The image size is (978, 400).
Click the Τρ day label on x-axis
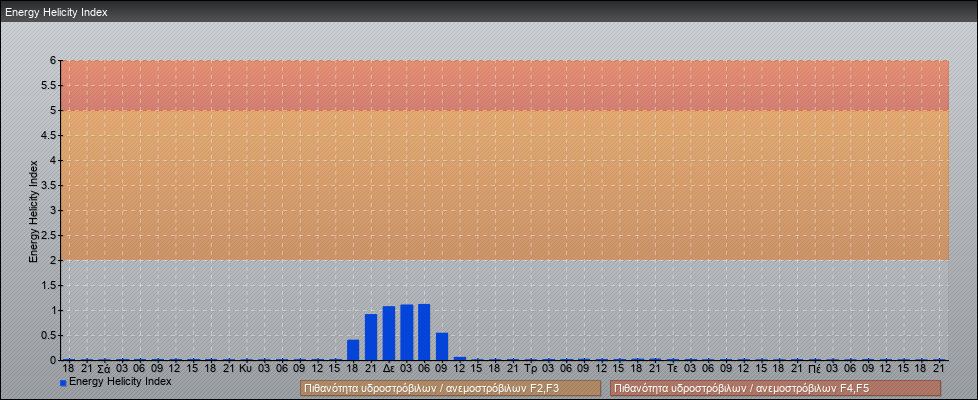pyautogui.click(x=530, y=368)
